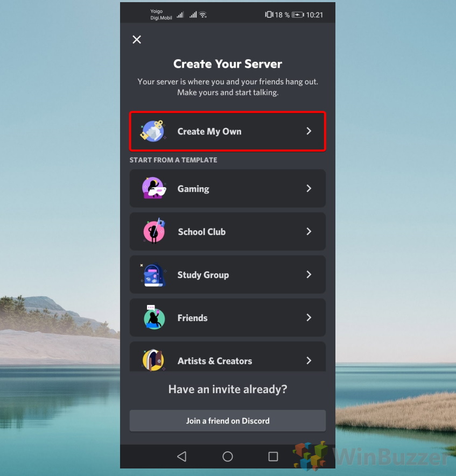Close the Create Your Server screen

(137, 39)
